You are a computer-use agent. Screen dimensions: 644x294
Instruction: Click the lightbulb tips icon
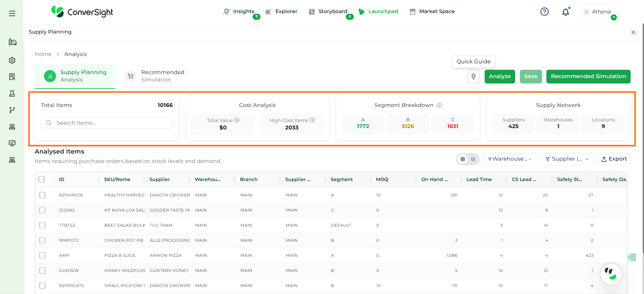[x=473, y=76]
